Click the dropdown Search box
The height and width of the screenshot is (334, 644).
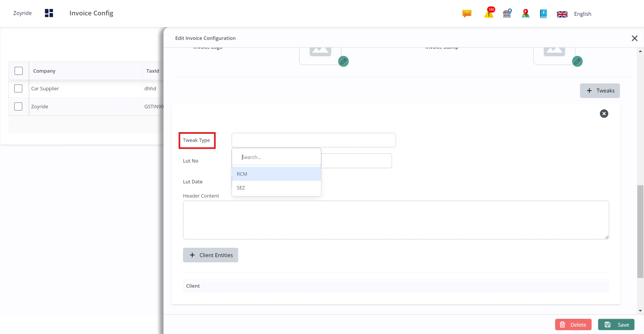[276, 157]
